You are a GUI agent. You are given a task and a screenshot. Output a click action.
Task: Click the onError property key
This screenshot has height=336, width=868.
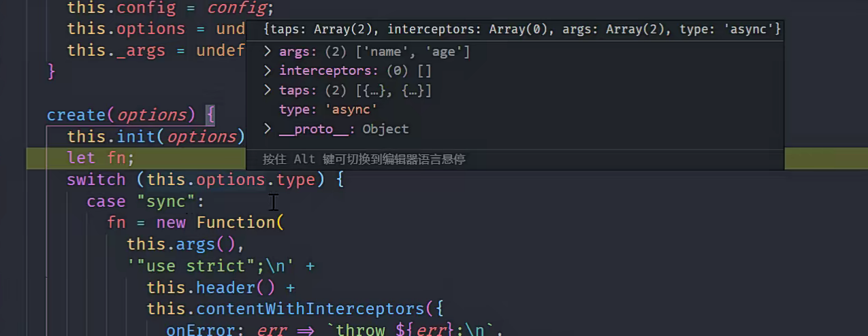pos(206,330)
